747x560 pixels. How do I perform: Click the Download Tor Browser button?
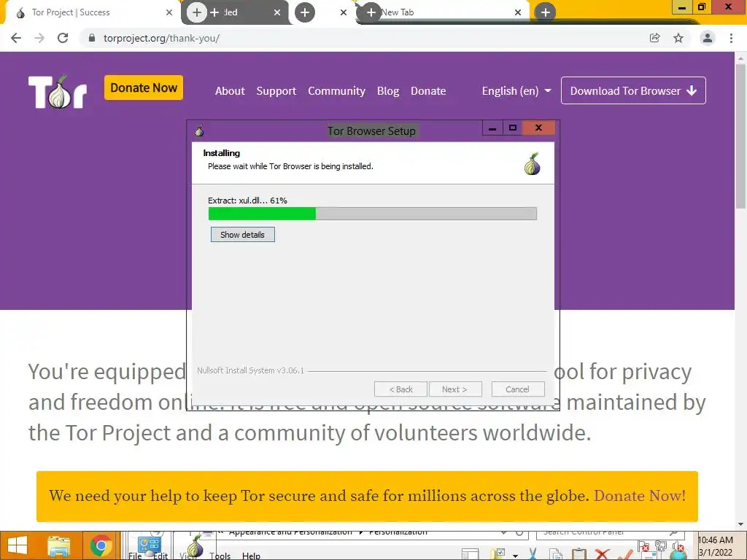pos(633,90)
